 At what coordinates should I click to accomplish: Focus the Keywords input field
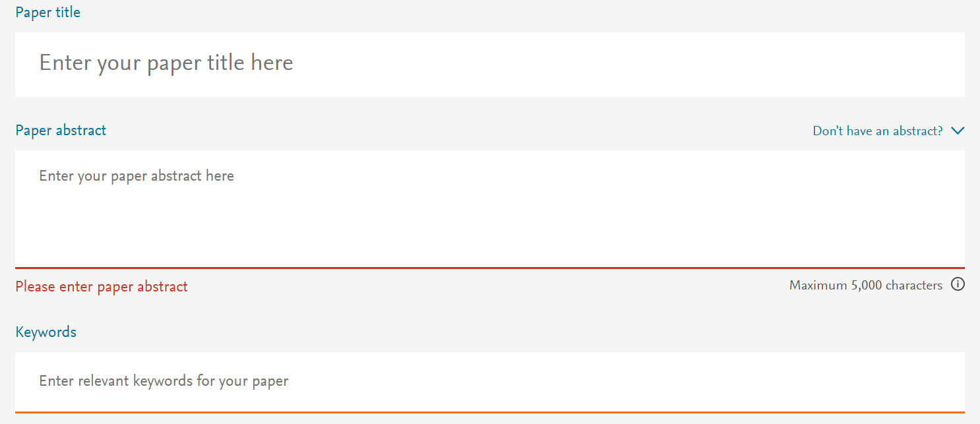490,382
